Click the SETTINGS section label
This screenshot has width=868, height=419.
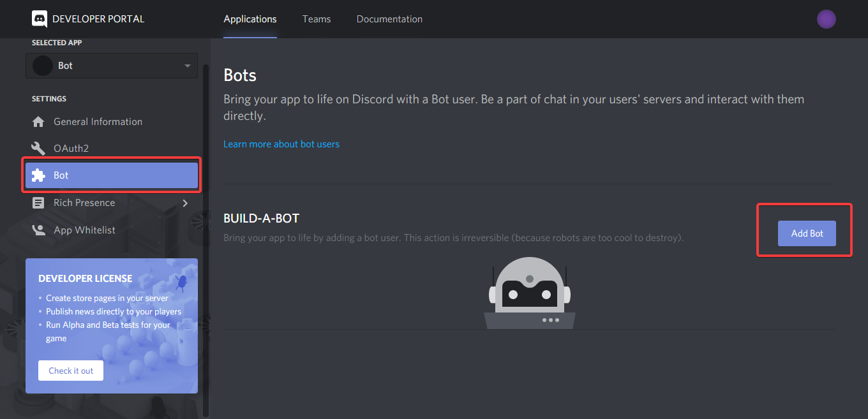pyautogui.click(x=49, y=99)
